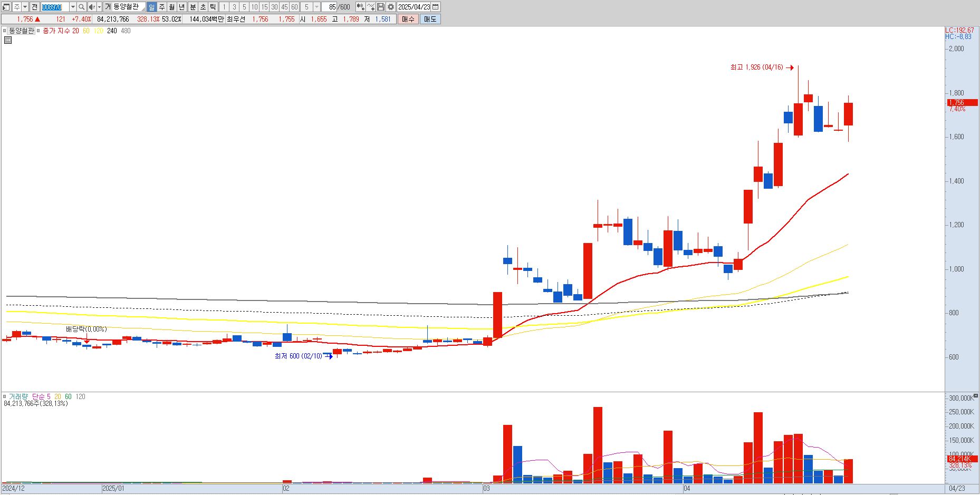The image size is (980, 495).
Task: Open the dropdown beside the speaker icon
Action: point(99,7)
